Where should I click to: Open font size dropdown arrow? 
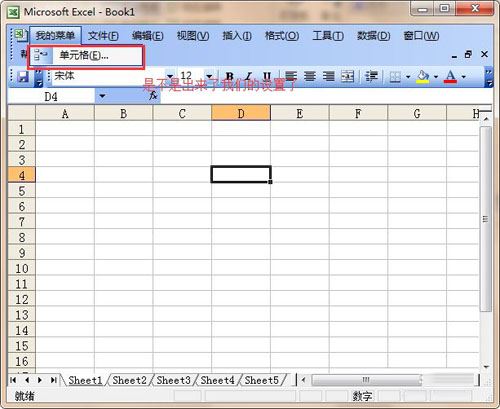click(209, 77)
